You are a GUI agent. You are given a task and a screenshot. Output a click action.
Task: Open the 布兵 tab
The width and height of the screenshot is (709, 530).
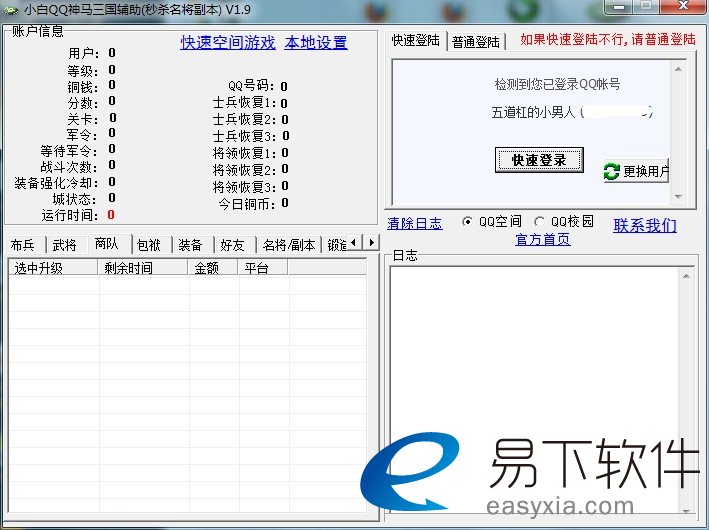(23, 245)
